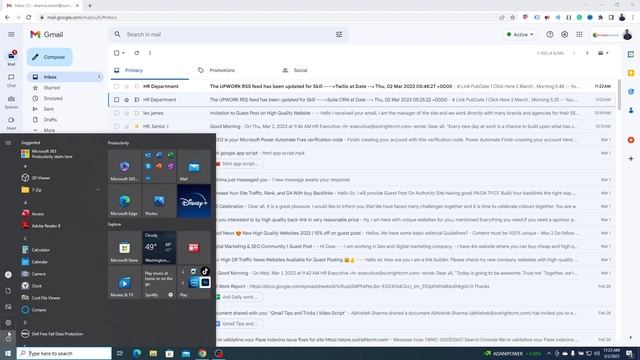Open Sent folder in sidebar
Viewport: 640px width, 360px height.
click(x=49, y=109)
